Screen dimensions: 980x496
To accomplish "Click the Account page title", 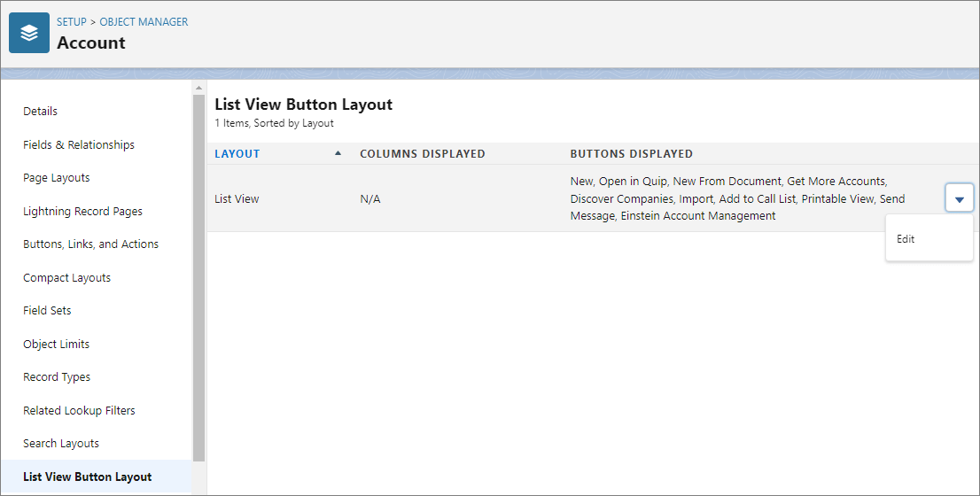I will [x=91, y=43].
